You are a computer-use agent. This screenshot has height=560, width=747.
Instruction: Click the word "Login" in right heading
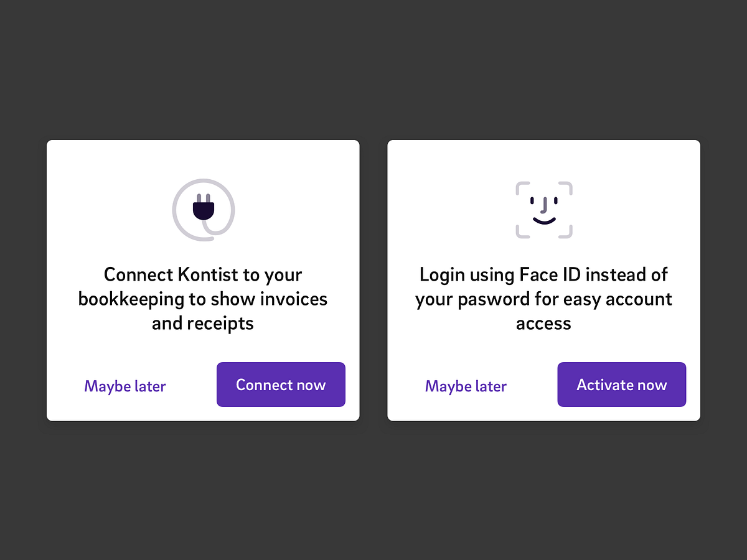(442, 274)
